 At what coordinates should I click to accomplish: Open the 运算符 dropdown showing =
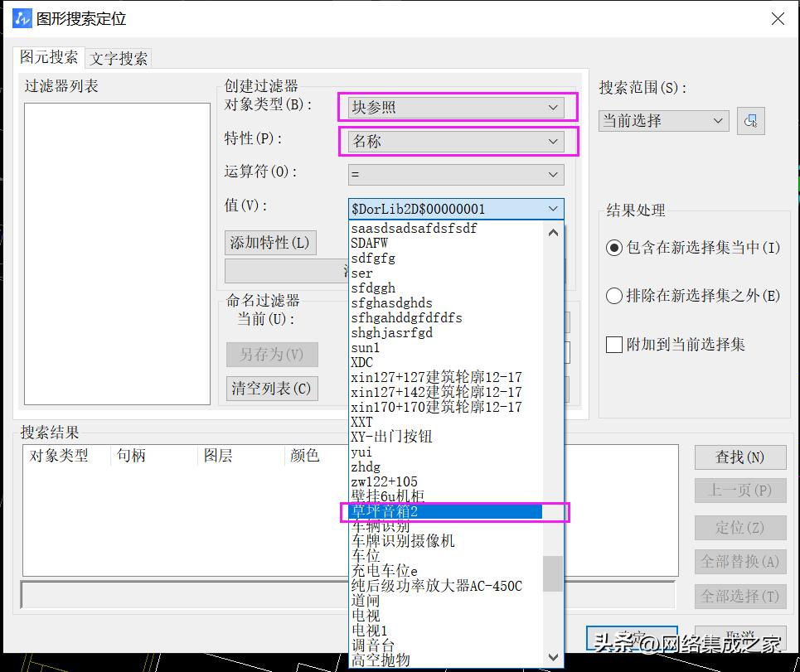(456, 174)
